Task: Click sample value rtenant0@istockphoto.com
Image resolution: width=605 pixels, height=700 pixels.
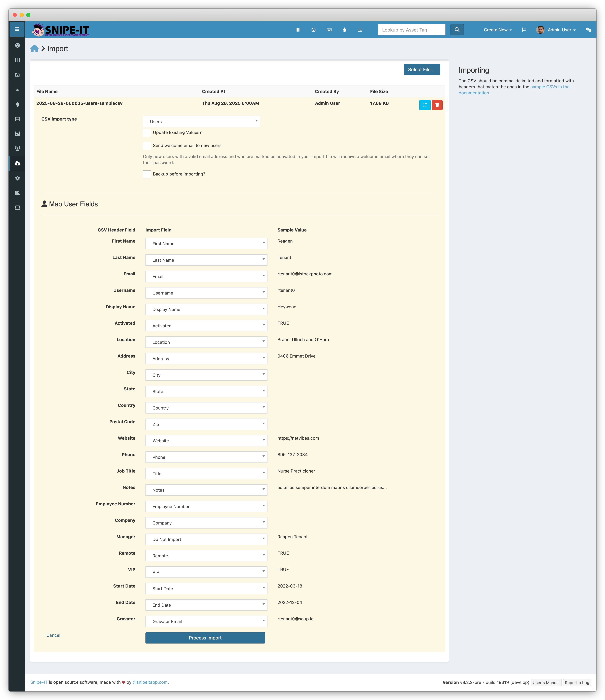Action: pos(305,274)
